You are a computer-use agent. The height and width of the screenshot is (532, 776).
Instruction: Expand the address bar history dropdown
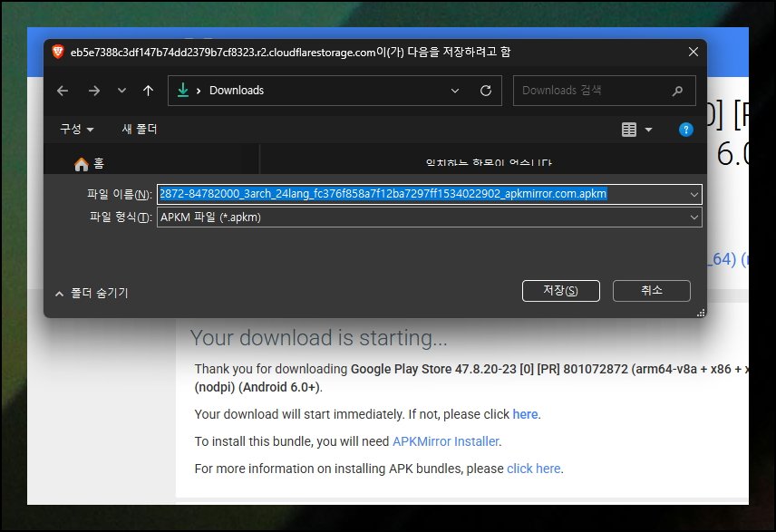click(455, 91)
